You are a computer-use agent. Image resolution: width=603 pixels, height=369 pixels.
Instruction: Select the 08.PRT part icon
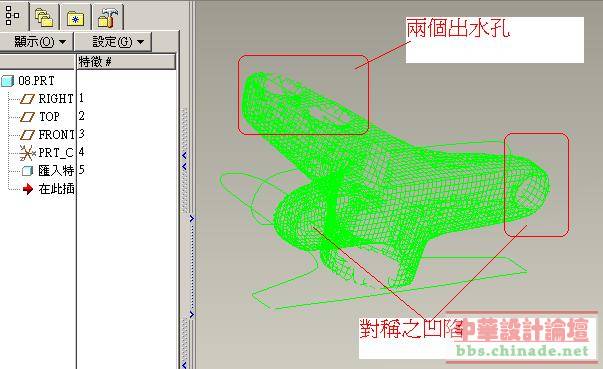(7, 81)
